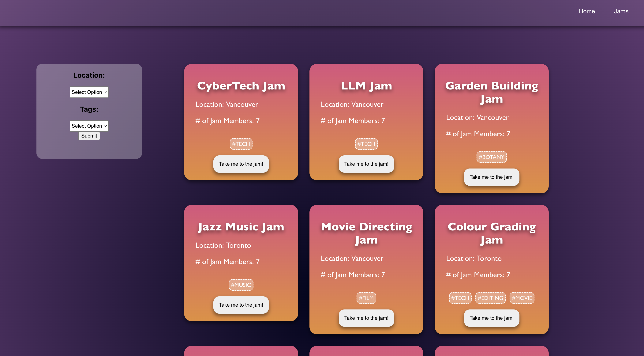Click the Submit filter button

tap(89, 136)
